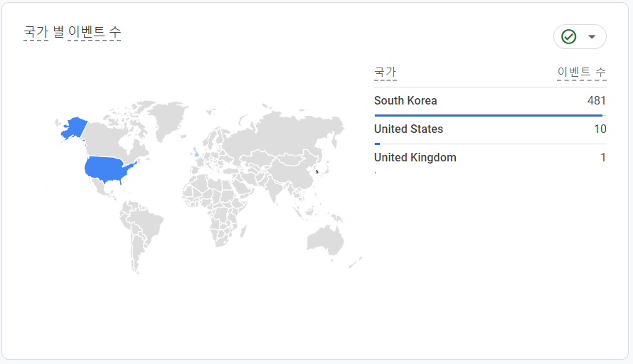Click the '이벤트 수' column header
Viewport: 633px width, 364px height.
pyautogui.click(x=581, y=73)
